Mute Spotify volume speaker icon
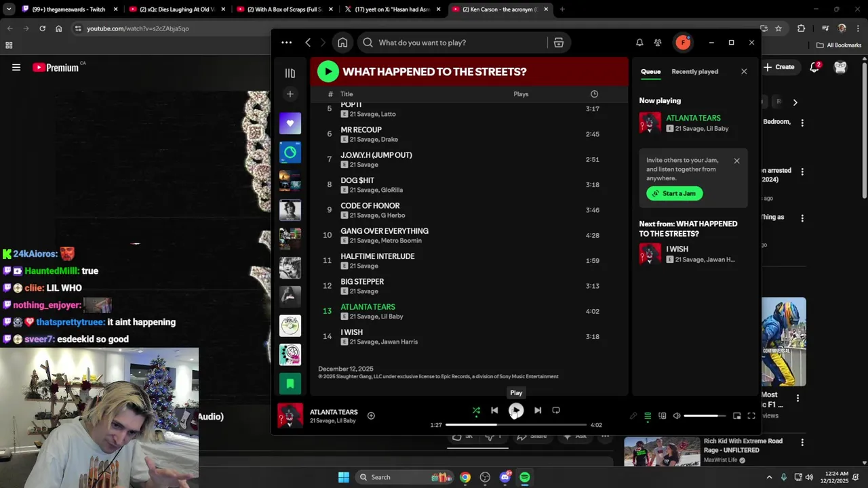The width and height of the screenshot is (868, 488). pyautogui.click(x=677, y=416)
